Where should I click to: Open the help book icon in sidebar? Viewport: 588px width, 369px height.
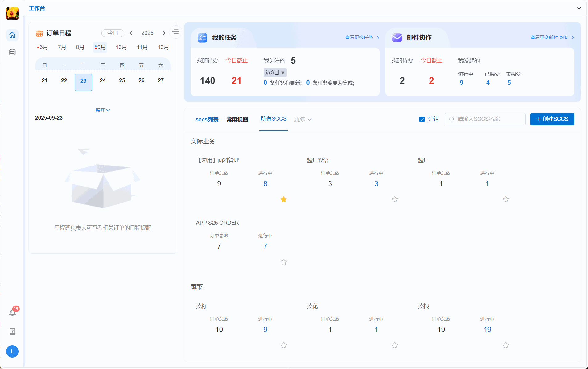click(x=12, y=331)
